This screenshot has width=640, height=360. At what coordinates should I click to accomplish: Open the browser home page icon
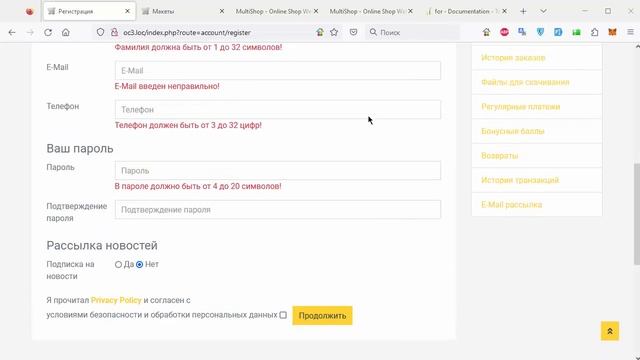point(66,32)
